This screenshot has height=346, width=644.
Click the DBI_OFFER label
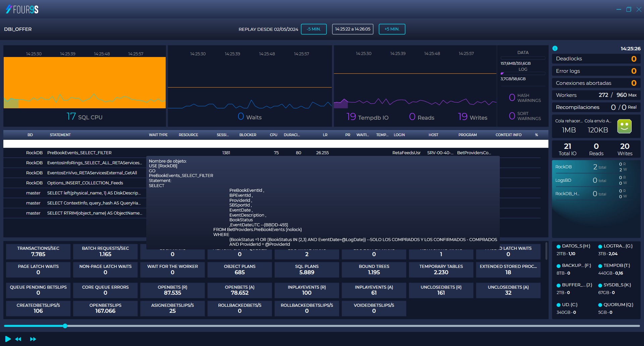pos(18,29)
